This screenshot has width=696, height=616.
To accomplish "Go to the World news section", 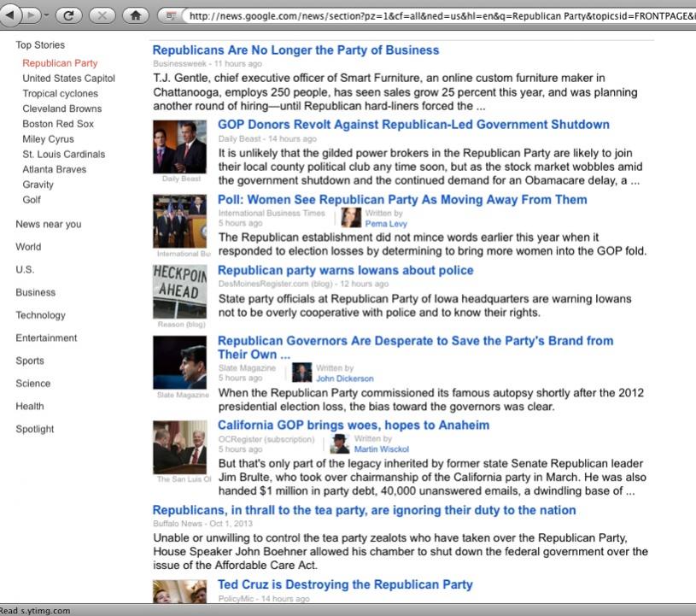I will [28, 247].
